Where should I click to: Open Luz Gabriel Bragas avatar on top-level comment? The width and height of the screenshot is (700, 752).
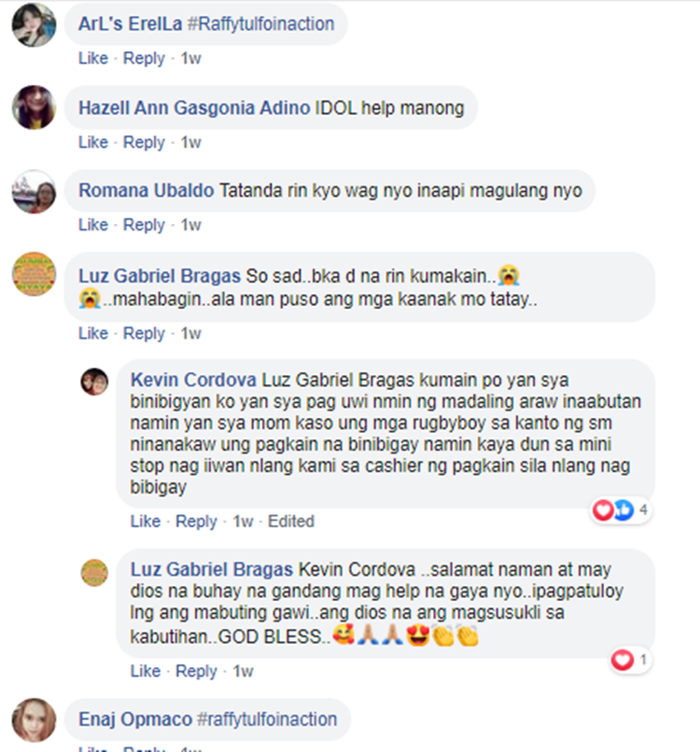pyautogui.click(x=34, y=274)
